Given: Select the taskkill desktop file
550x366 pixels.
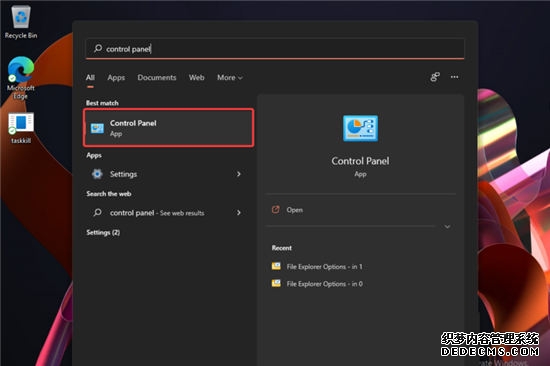Looking at the screenshot, I should pos(21,128).
